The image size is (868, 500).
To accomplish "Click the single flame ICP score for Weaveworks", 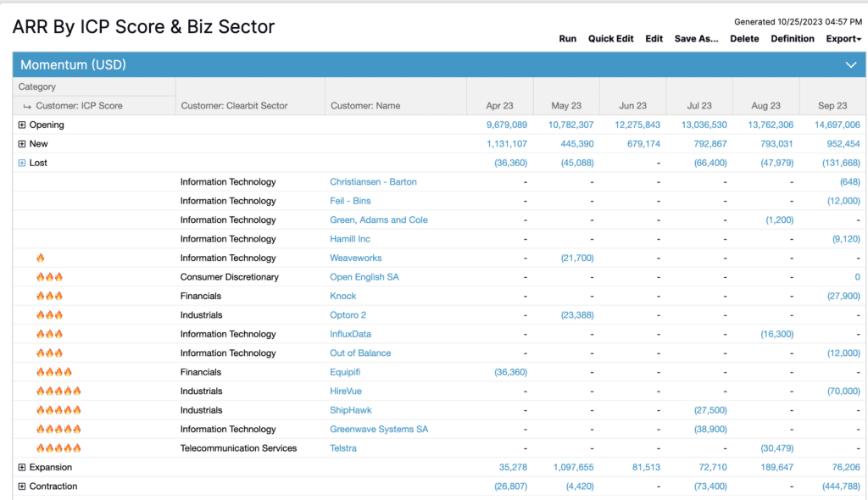I will [41, 258].
